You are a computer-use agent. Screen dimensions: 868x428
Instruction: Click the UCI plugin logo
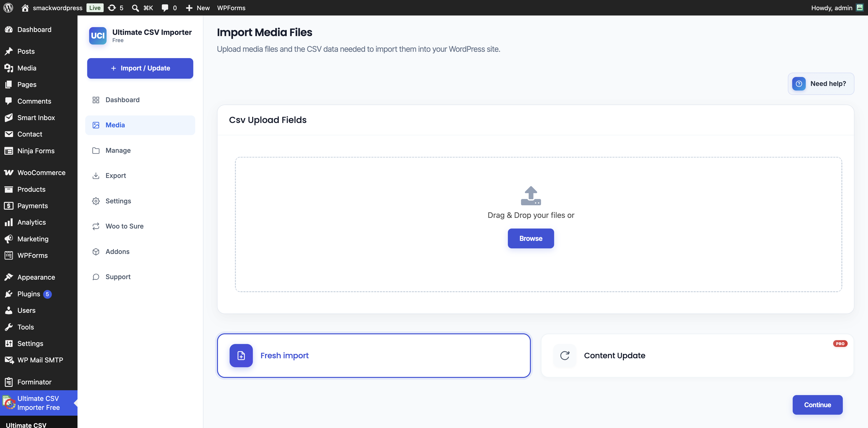pos(98,36)
